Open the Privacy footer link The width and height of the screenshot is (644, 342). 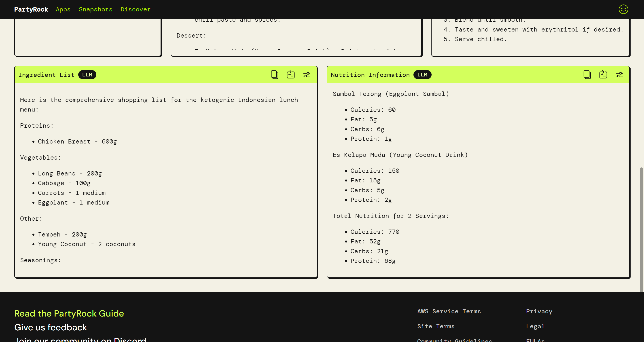pos(539,311)
